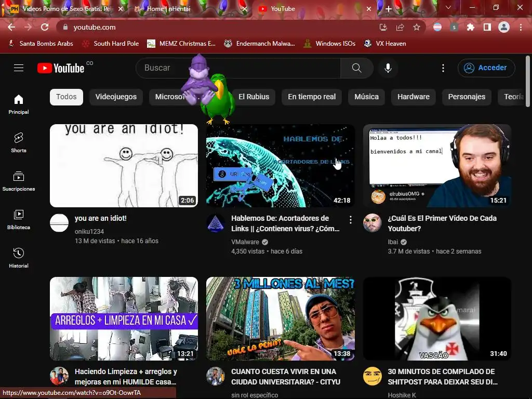Bookmark this page with the star icon
Screen dimensions: 532x399
tap(417, 28)
